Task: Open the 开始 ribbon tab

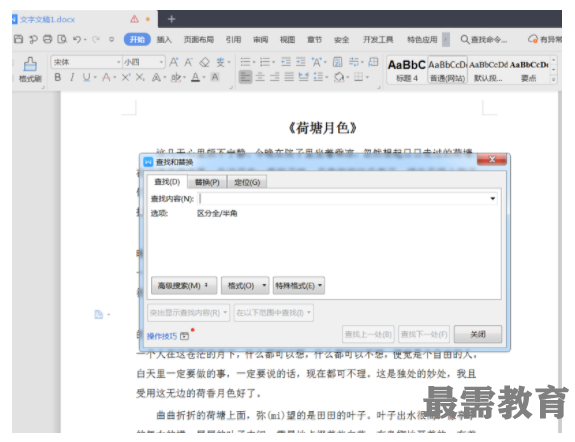Action: (137, 39)
